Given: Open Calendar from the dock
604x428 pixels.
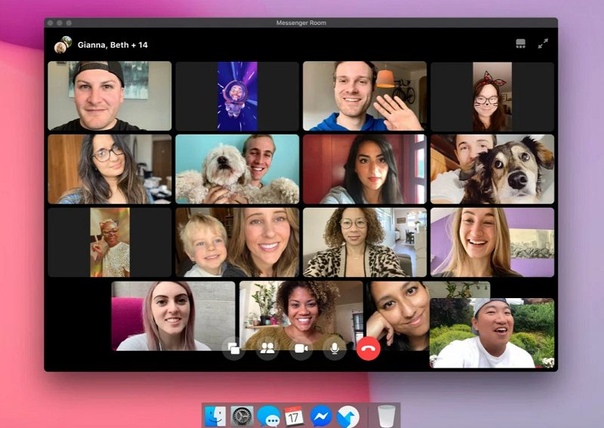Looking at the screenshot, I should [294, 415].
